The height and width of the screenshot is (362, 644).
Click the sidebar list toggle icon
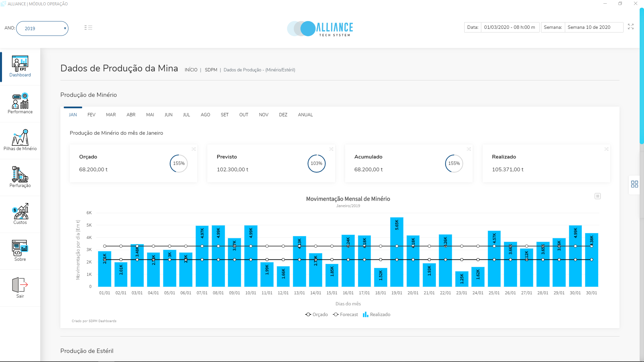(88, 27)
